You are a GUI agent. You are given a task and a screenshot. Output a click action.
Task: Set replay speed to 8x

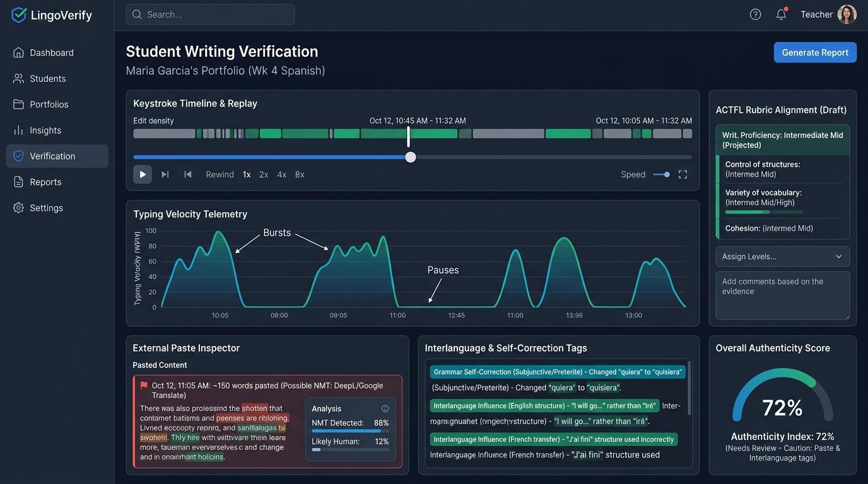[300, 175]
